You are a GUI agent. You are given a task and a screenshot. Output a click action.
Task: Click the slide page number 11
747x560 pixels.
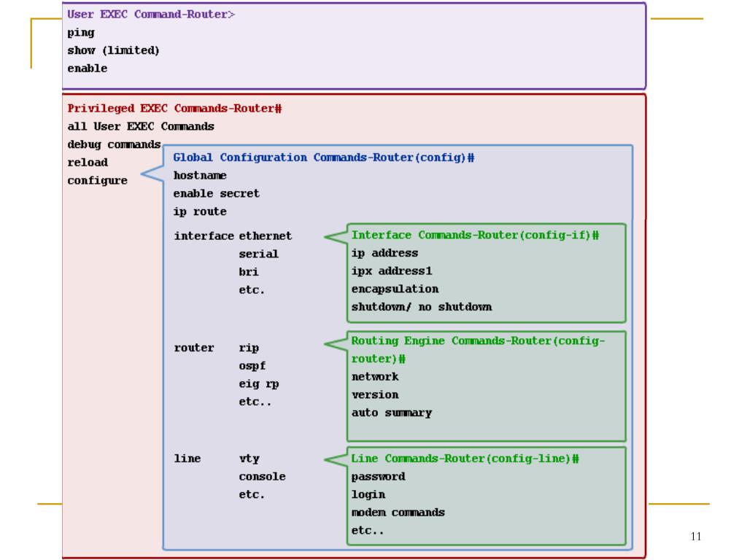tap(695, 537)
